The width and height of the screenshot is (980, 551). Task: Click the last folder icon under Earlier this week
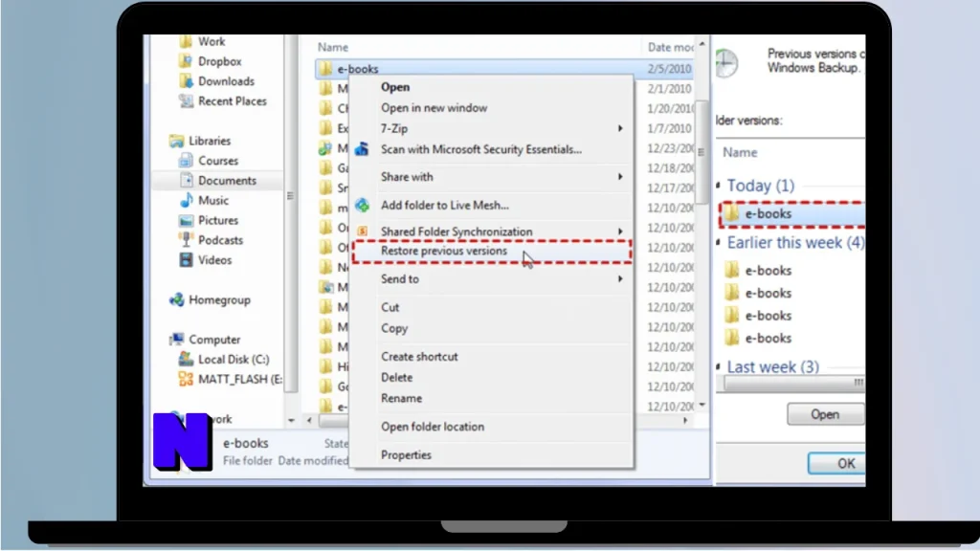click(x=731, y=338)
